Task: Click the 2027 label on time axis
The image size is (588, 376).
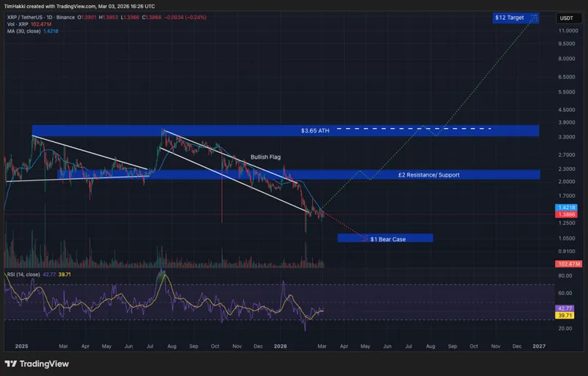Action: pyautogui.click(x=539, y=345)
